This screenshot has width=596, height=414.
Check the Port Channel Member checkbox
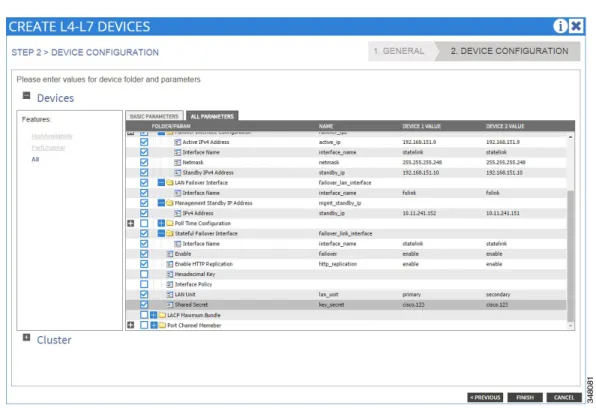[144, 325]
